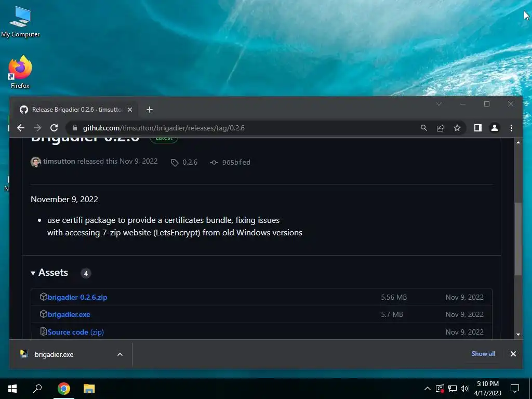
Task: Open security alert tray icon
Action: click(440, 389)
